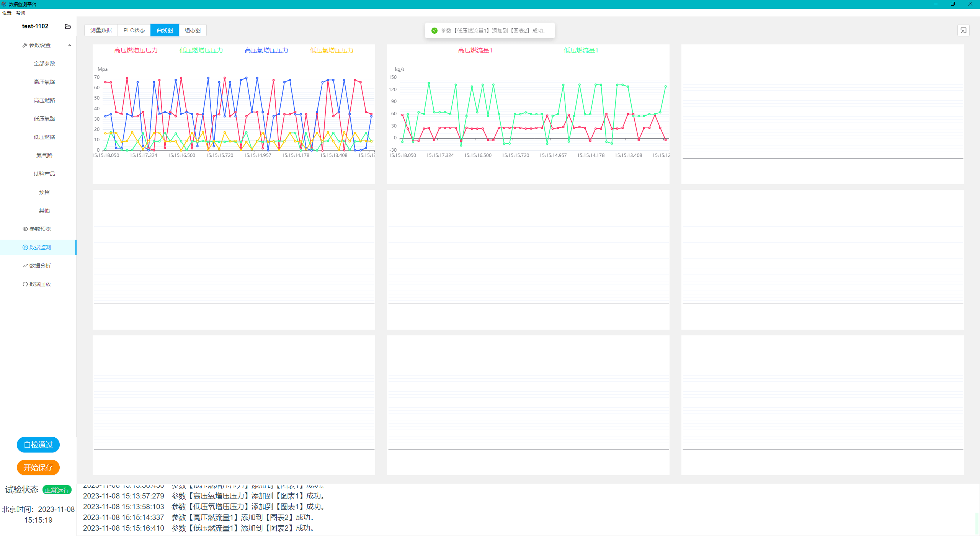
Task: Click the eye icon of 参数预览
Action: click(x=25, y=229)
